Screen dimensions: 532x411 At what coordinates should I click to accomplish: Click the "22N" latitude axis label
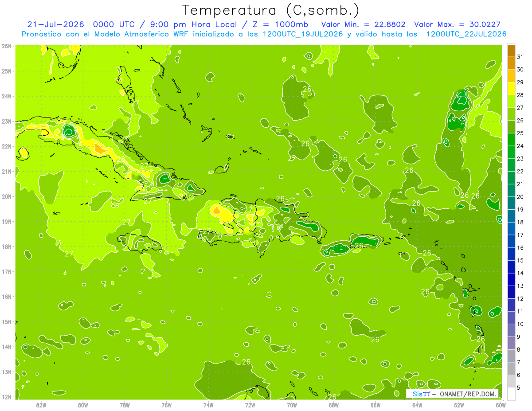tap(7, 146)
